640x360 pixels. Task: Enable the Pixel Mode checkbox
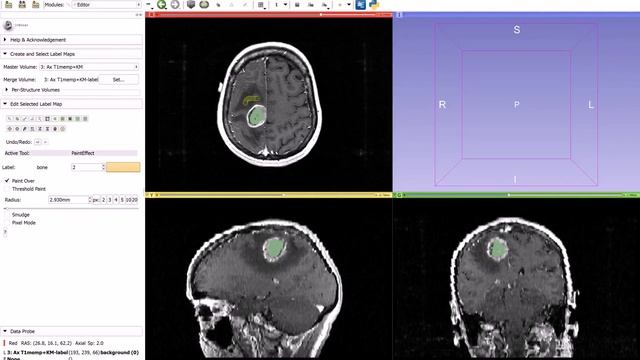tap(7, 223)
